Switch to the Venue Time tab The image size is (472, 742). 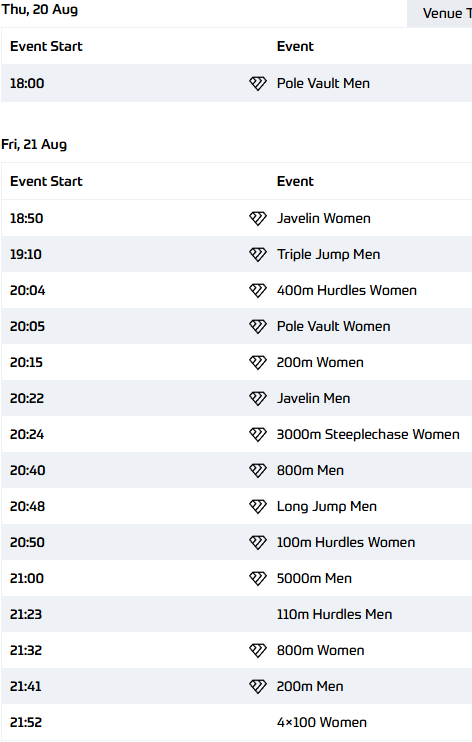point(439,13)
